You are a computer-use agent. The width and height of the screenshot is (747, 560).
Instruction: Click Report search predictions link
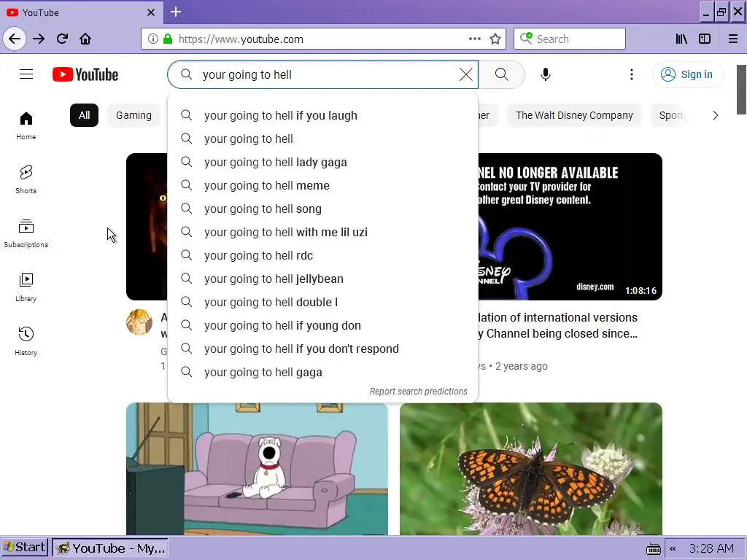(x=418, y=391)
